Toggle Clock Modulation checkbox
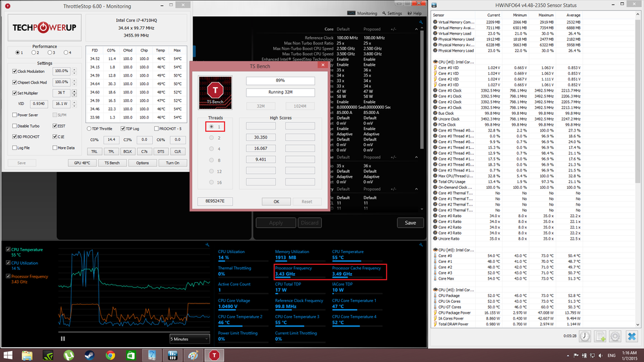The width and height of the screenshot is (644, 362). (x=15, y=71)
